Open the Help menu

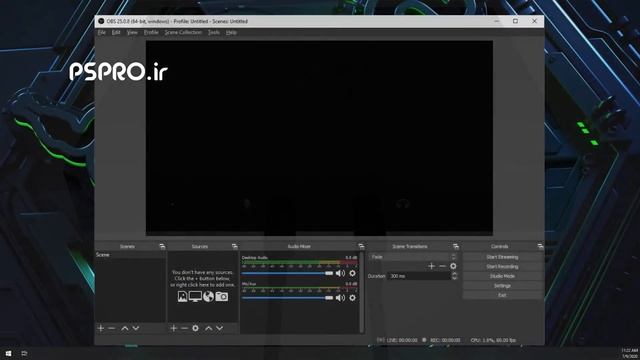coord(231,32)
